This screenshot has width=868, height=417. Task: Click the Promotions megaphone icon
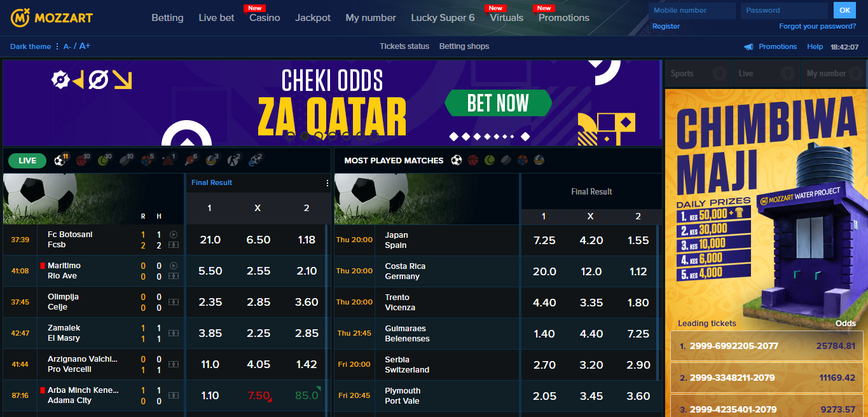(x=748, y=46)
